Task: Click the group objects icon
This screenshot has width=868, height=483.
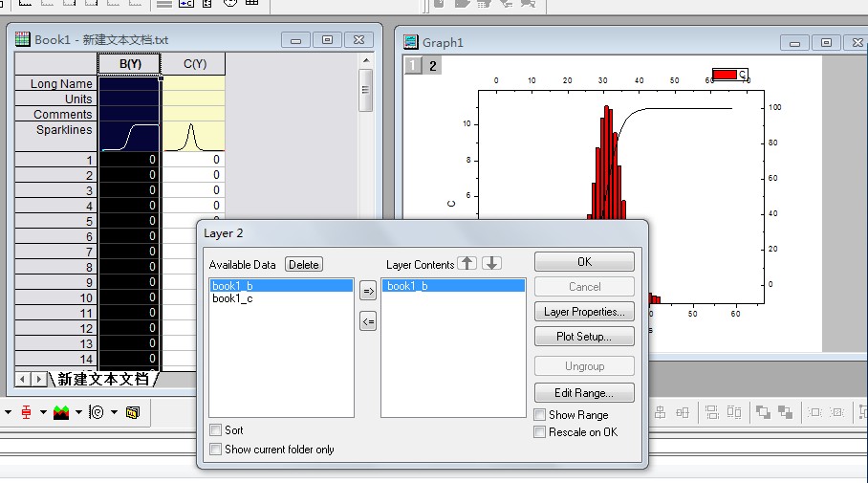Action: tap(814, 412)
